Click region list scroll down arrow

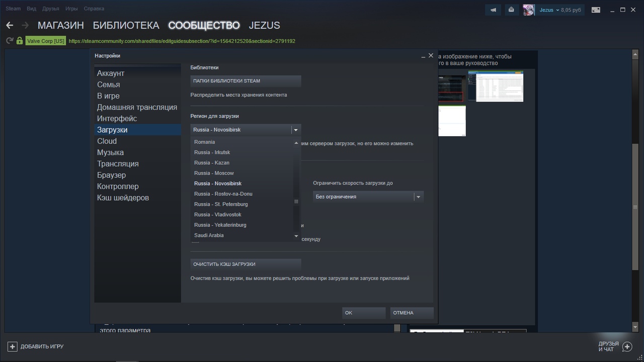(296, 236)
